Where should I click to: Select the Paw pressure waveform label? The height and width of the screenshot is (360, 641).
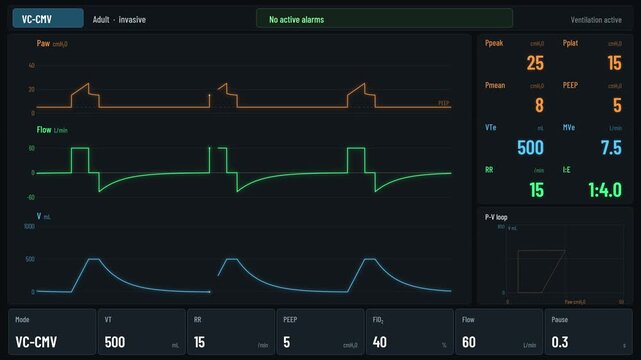[x=43, y=43]
